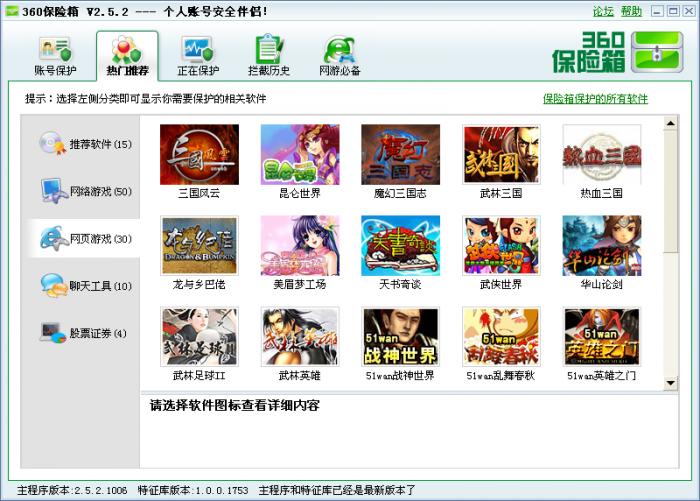Select the 昆仑世界 game icon

(299, 155)
